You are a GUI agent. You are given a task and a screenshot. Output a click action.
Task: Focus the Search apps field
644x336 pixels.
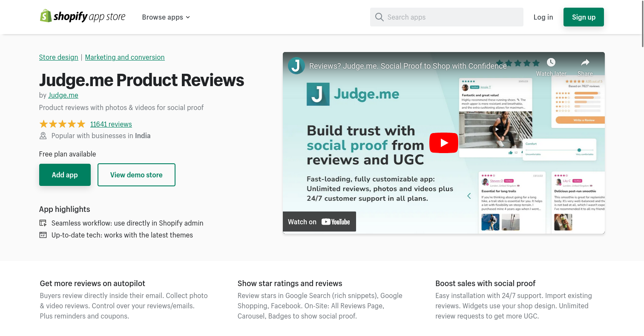[446, 17]
